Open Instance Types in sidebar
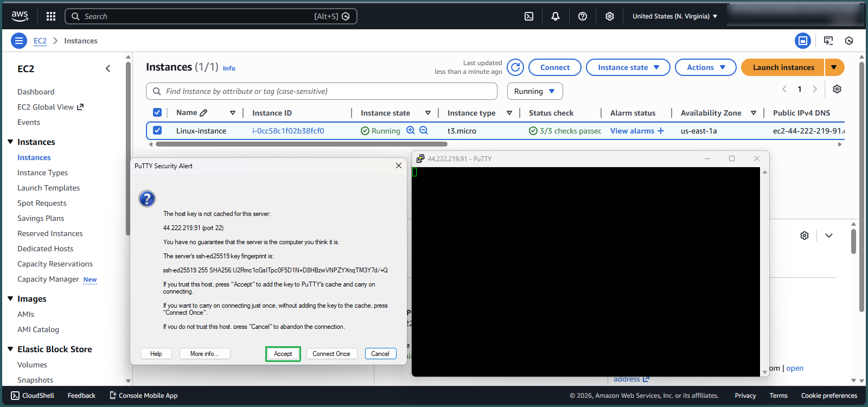Viewport: 868px width, 407px height. 42,173
